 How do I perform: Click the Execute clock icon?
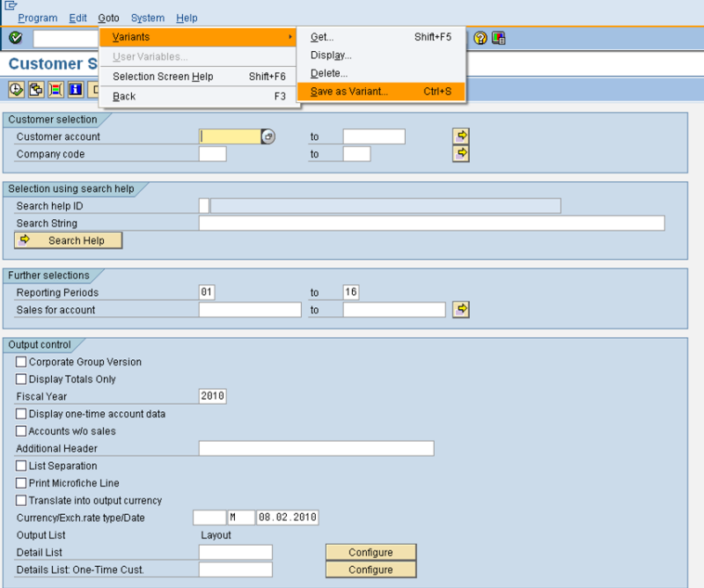tap(16, 89)
